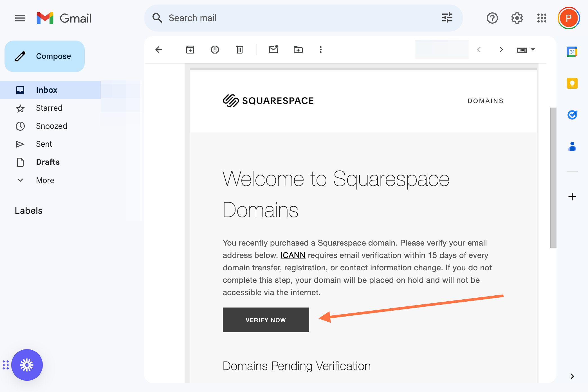Screen dimensions: 588x392
Task: Open the Inbox folder
Action: pos(50,90)
